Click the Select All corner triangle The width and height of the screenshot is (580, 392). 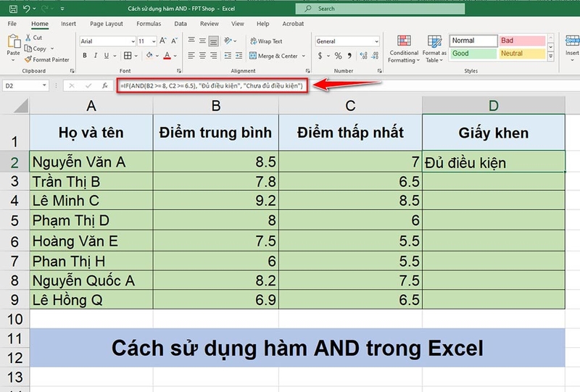[x=21, y=105]
